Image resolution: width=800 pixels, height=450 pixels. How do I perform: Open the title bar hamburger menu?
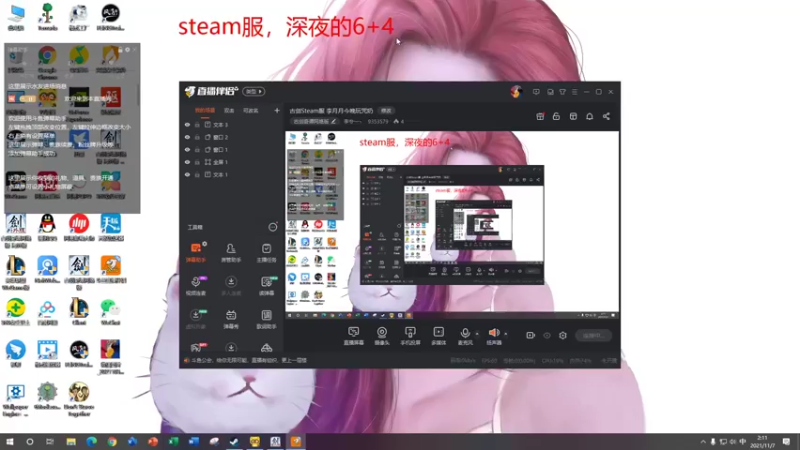[574, 92]
